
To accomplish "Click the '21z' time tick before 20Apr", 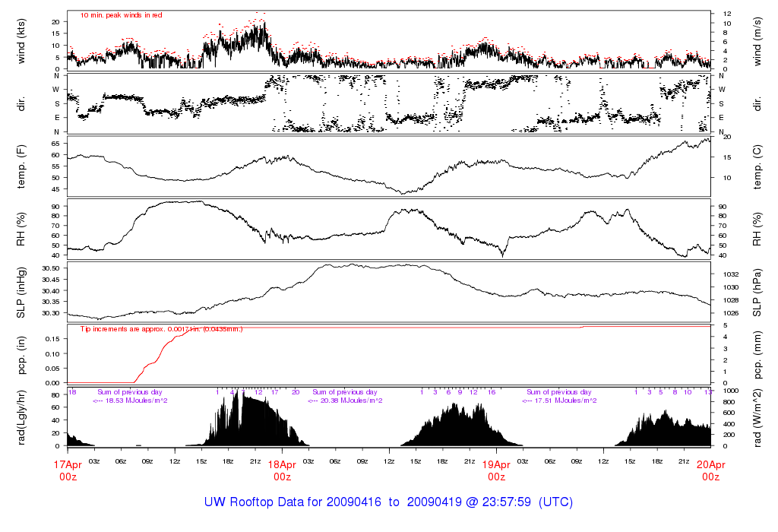I will point(684,461).
